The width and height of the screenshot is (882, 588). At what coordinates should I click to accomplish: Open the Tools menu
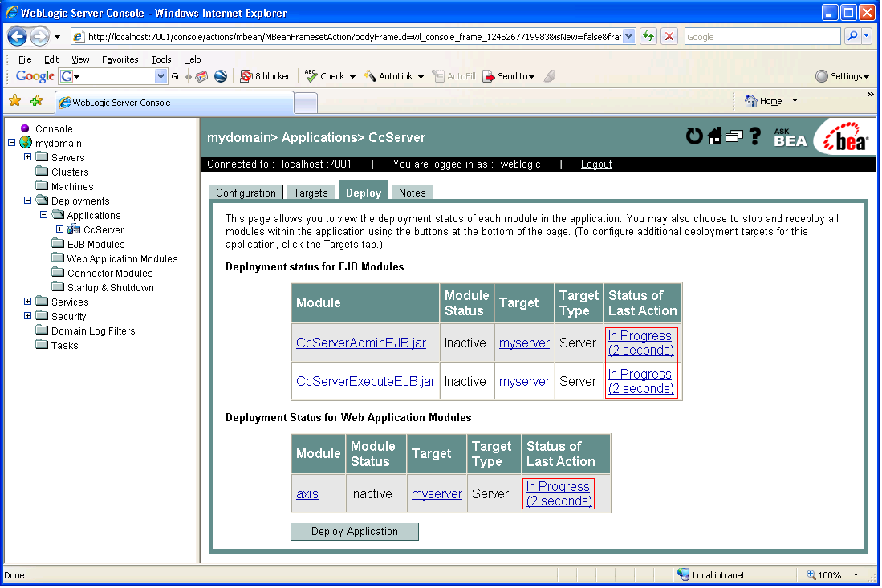pos(161,59)
